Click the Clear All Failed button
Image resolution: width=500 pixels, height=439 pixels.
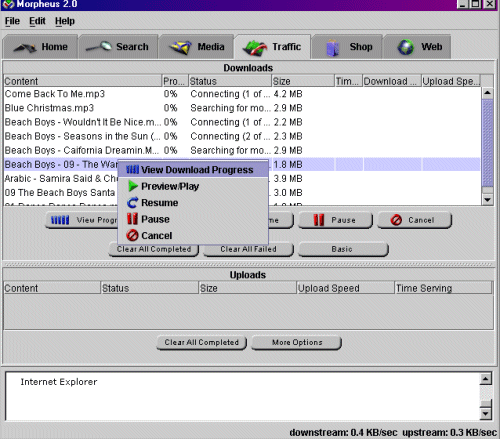click(x=248, y=249)
